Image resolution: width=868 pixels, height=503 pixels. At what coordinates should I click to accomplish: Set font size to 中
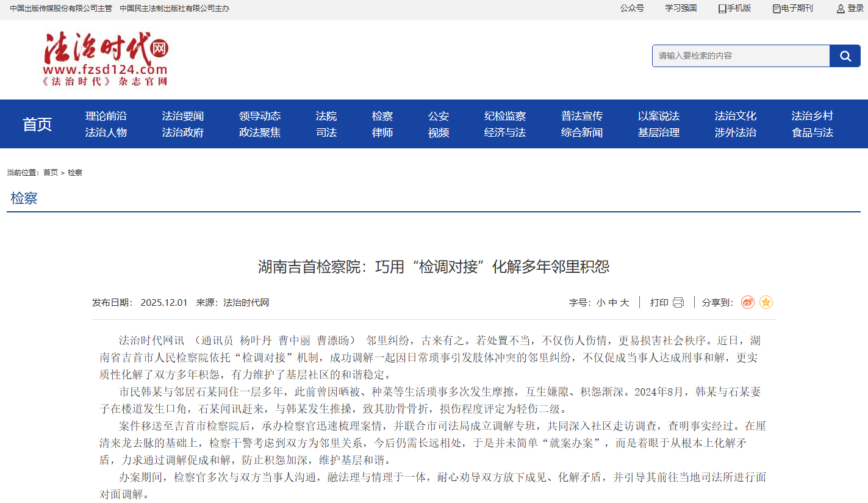(612, 303)
